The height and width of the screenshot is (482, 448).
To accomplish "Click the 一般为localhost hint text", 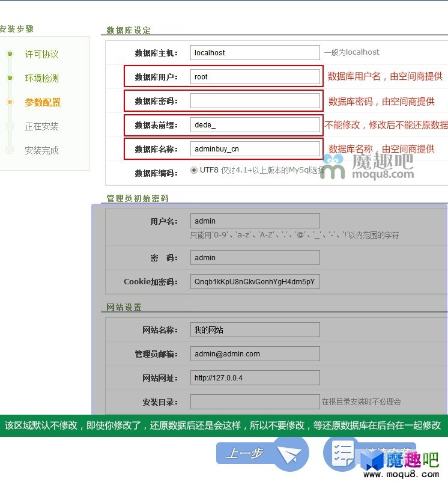I will pyautogui.click(x=352, y=52).
